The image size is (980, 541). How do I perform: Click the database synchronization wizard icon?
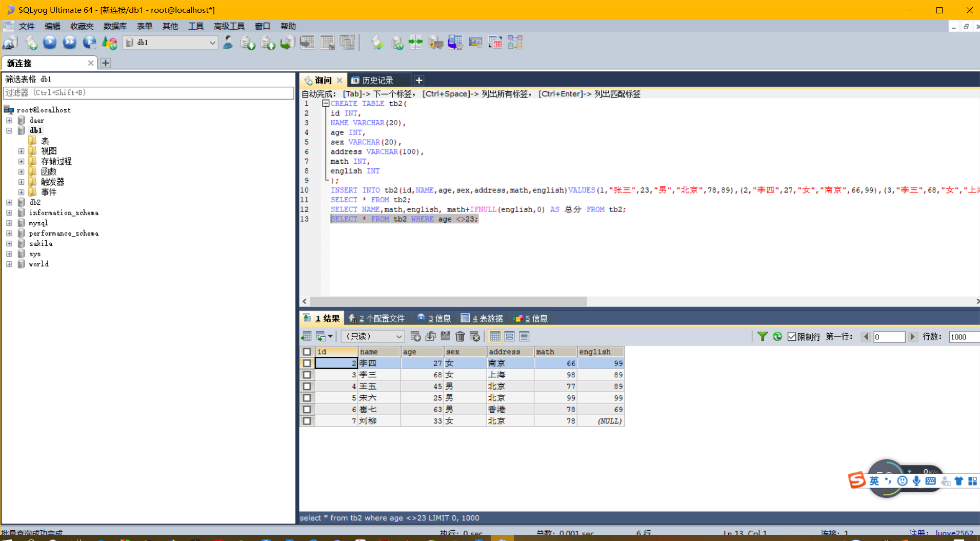click(x=396, y=43)
